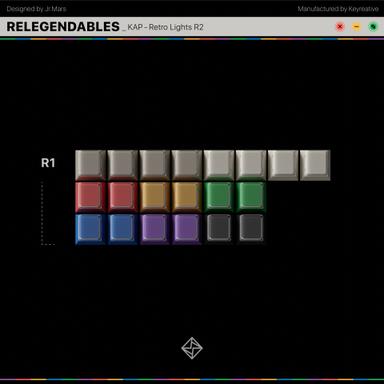Screen dimensions: 384x384
Task: Click the diamond logo at the bottom
Action: (192, 348)
